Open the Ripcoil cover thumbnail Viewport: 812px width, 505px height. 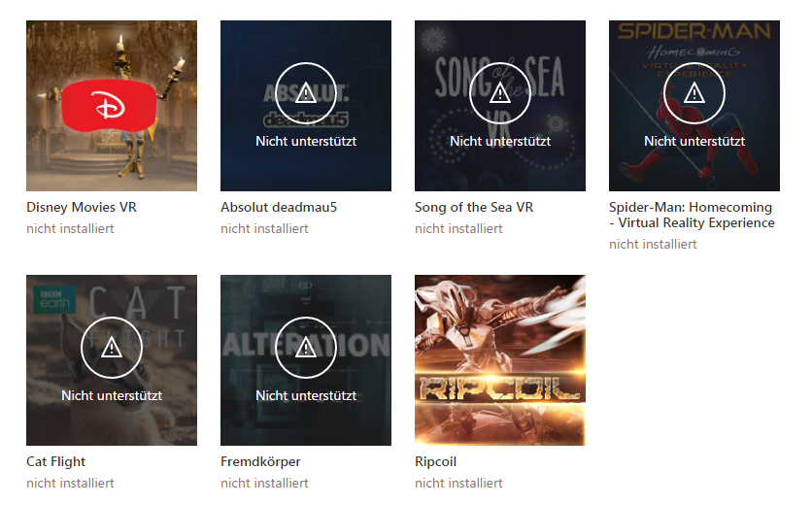coord(500,360)
